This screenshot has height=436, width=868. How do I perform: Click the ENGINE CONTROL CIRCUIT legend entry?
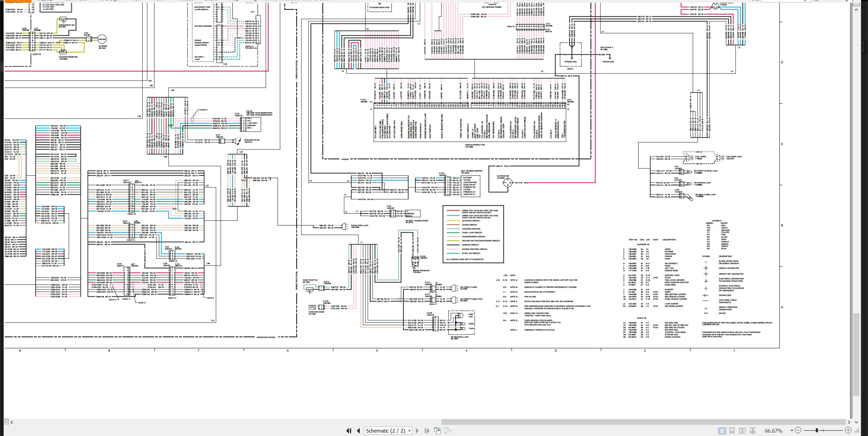(475, 249)
